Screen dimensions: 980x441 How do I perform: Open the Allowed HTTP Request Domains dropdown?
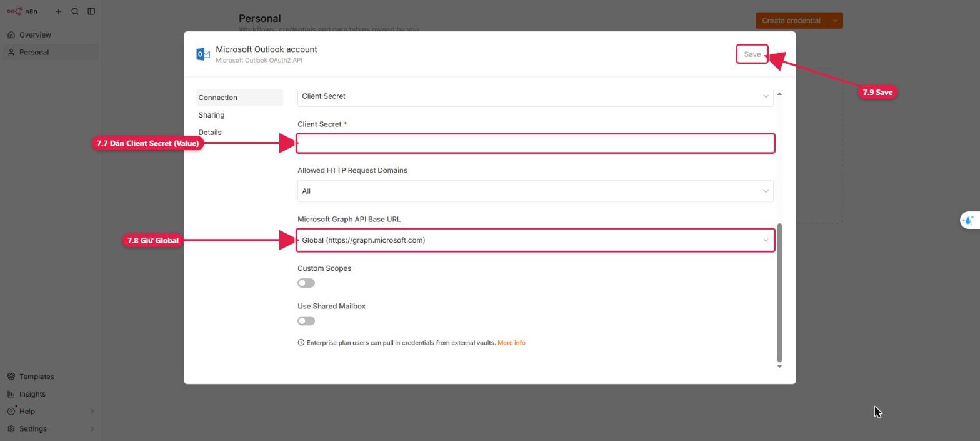coord(535,191)
